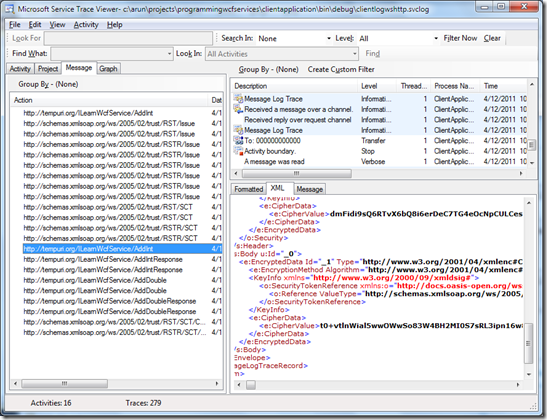Open the Edit menu

(35, 25)
